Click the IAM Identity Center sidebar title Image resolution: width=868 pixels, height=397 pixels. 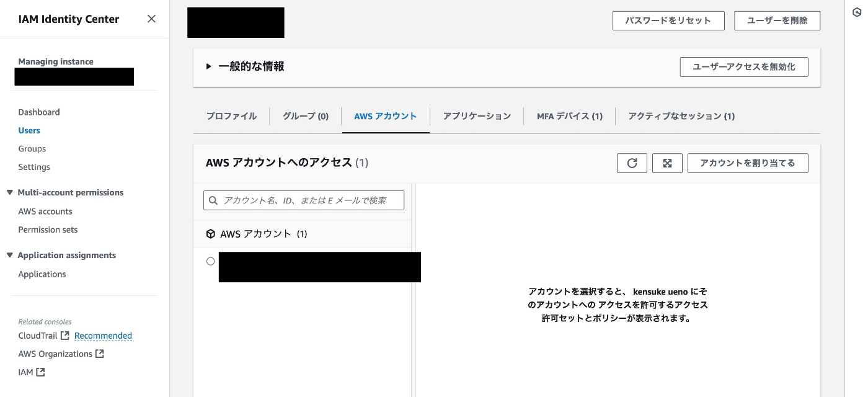(68, 19)
